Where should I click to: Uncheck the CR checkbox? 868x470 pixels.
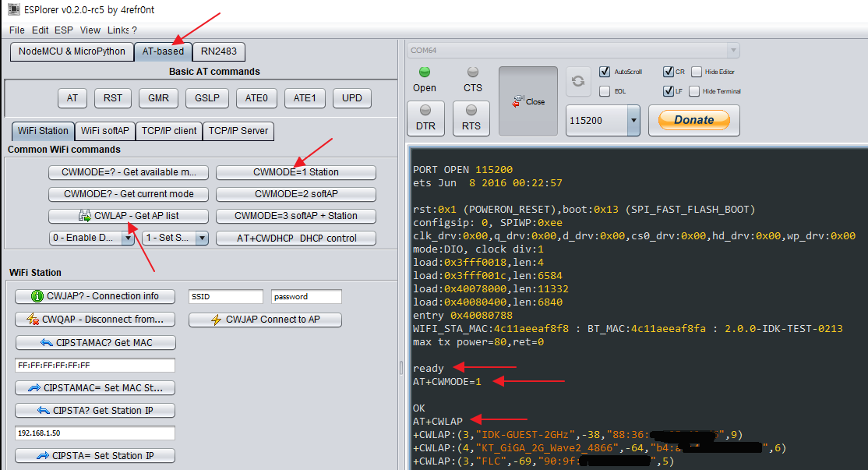pyautogui.click(x=669, y=72)
